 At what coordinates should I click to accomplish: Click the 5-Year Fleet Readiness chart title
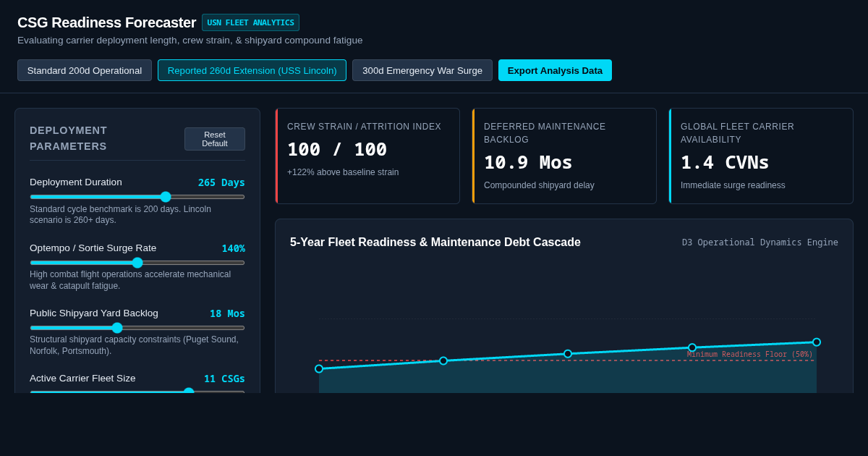[x=435, y=242]
